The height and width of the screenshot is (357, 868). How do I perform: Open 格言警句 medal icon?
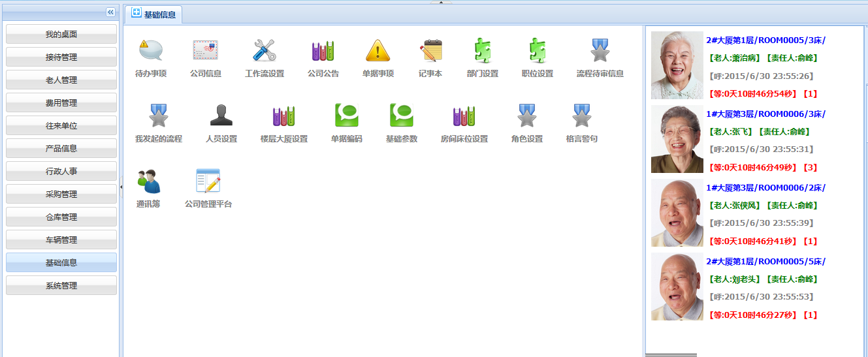point(582,116)
